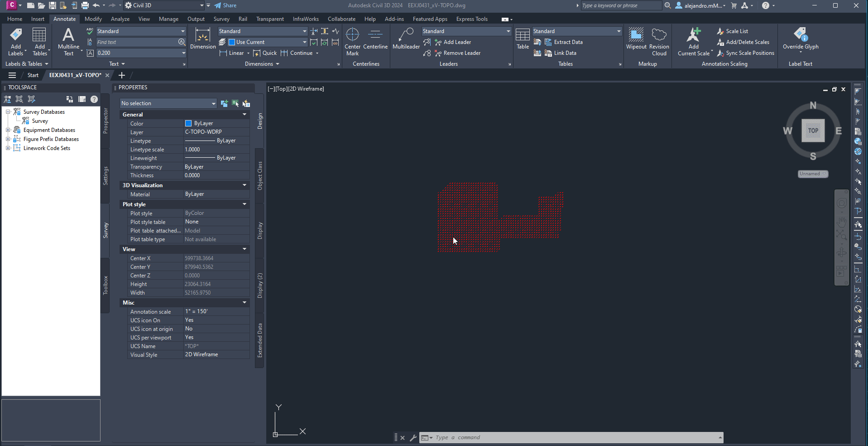Expand the Equipment Databases tree node
868x446 pixels.
(x=8, y=130)
